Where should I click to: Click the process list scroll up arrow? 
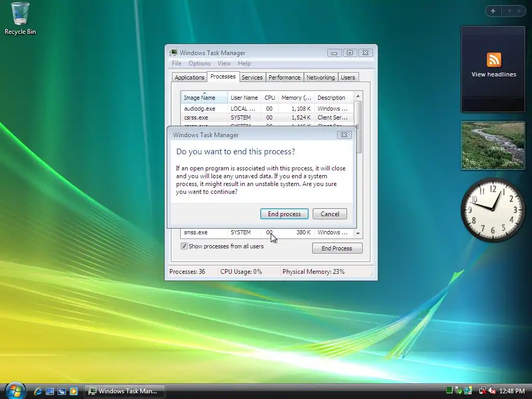point(358,96)
